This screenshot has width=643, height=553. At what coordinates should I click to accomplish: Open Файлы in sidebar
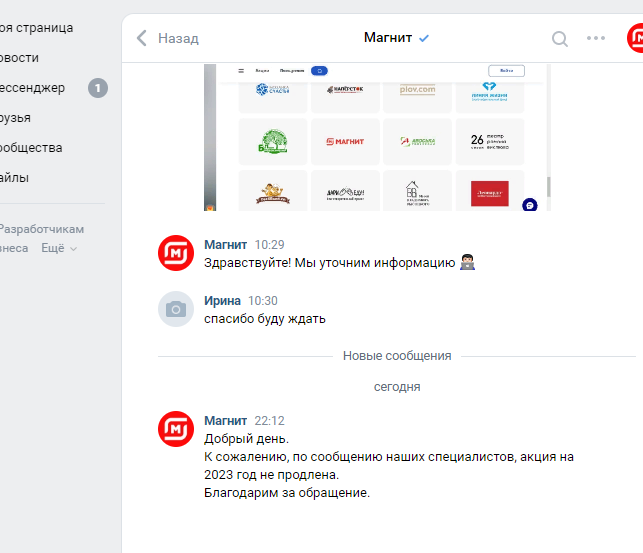(x=14, y=178)
